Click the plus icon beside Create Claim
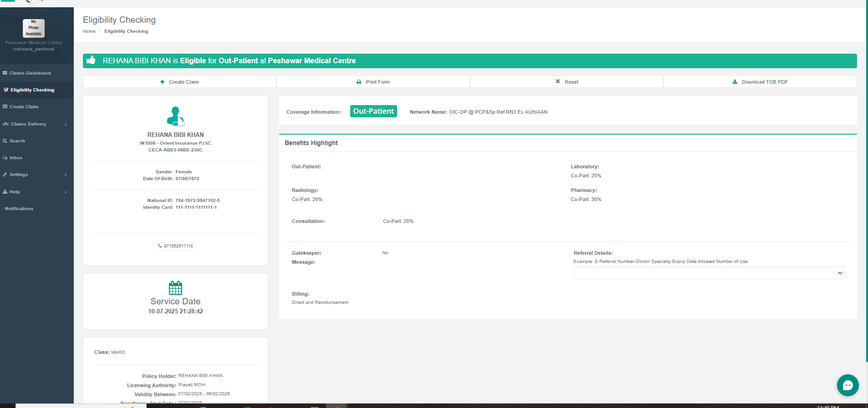The width and height of the screenshot is (868, 408). [163, 82]
